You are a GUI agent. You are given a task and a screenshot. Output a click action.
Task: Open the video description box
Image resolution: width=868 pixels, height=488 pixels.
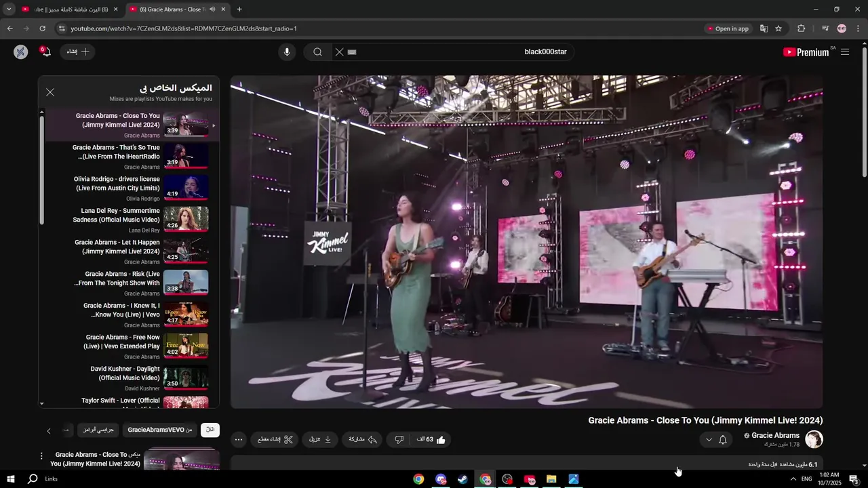click(526, 464)
